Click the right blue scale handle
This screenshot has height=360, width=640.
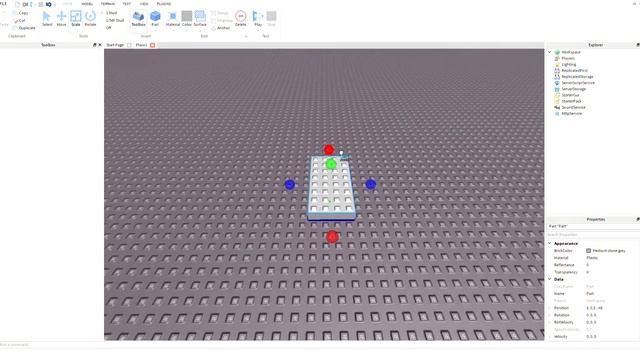click(371, 184)
